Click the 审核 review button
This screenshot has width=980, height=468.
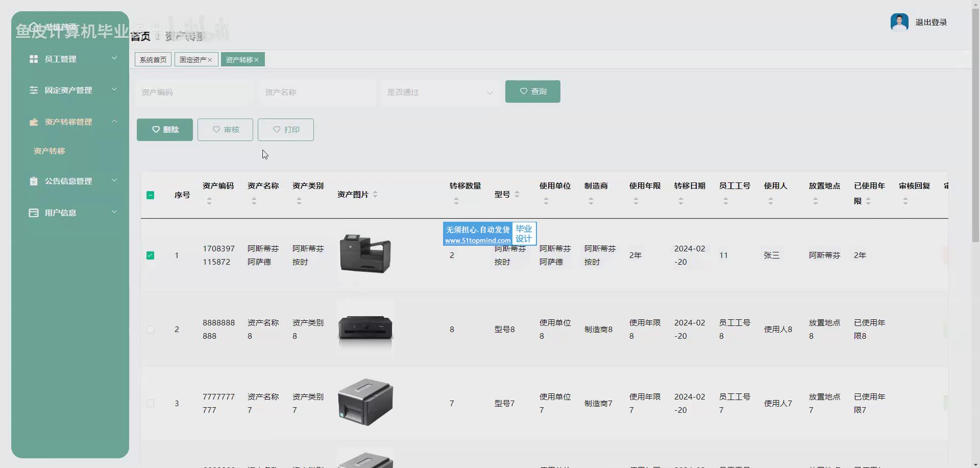(225, 130)
